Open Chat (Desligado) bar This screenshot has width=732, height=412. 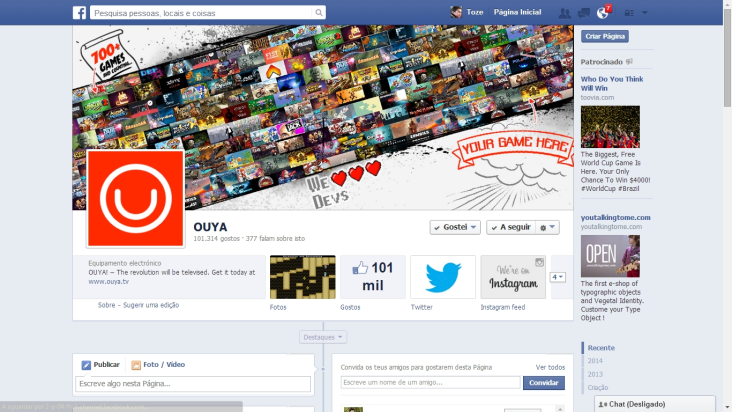coord(655,404)
